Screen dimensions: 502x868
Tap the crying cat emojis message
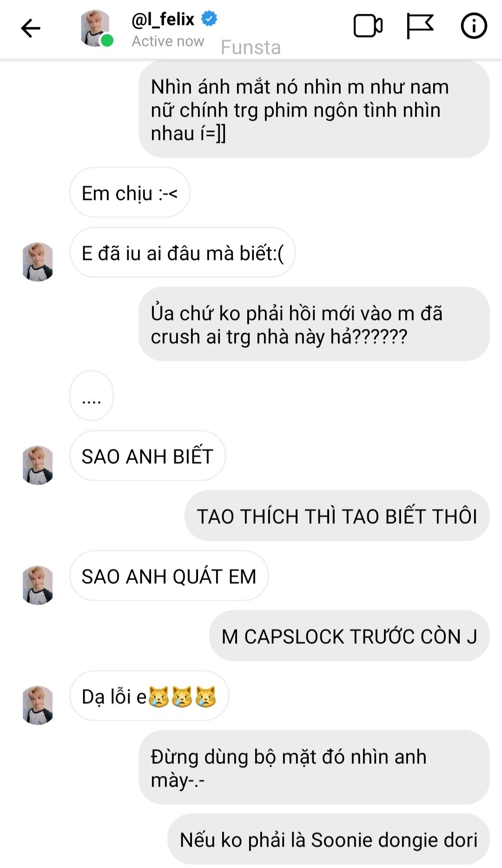[149, 696]
